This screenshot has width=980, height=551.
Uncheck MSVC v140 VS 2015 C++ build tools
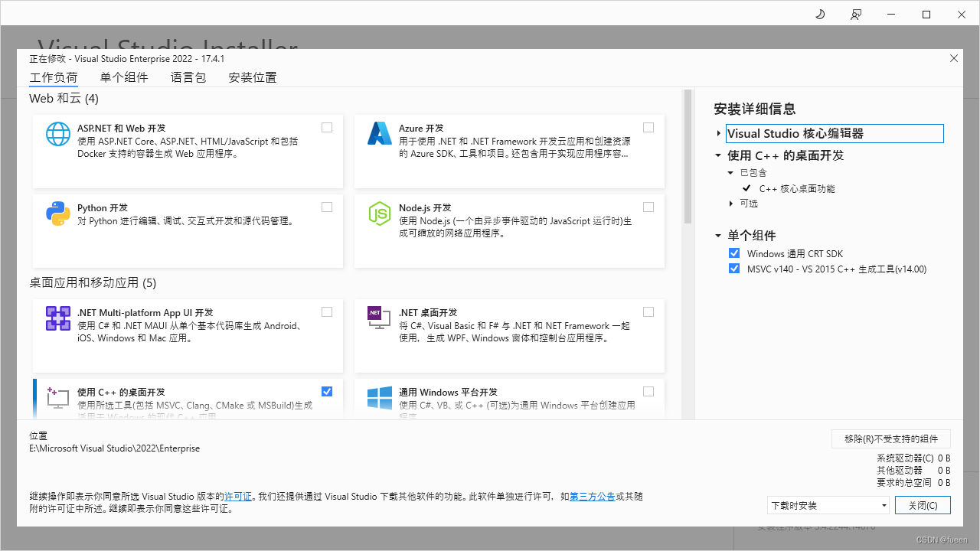734,269
